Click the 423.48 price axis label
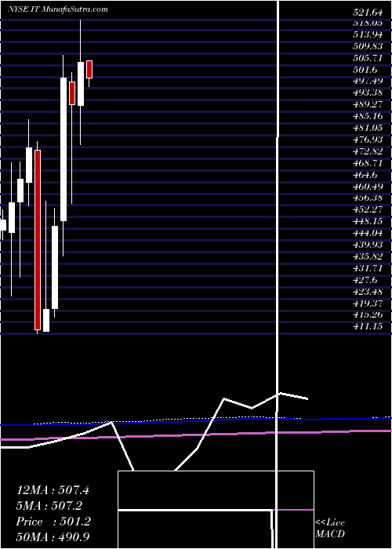This screenshot has height=549, width=392. coord(368,292)
